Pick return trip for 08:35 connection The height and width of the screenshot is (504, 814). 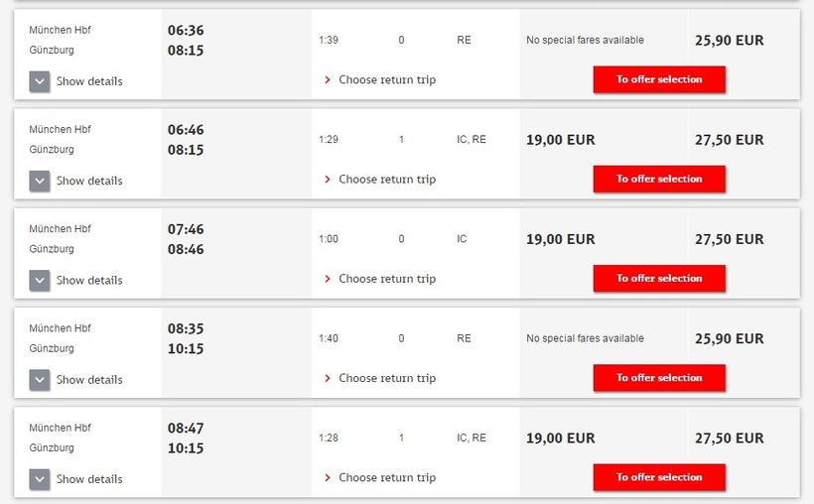coord(386,378)
